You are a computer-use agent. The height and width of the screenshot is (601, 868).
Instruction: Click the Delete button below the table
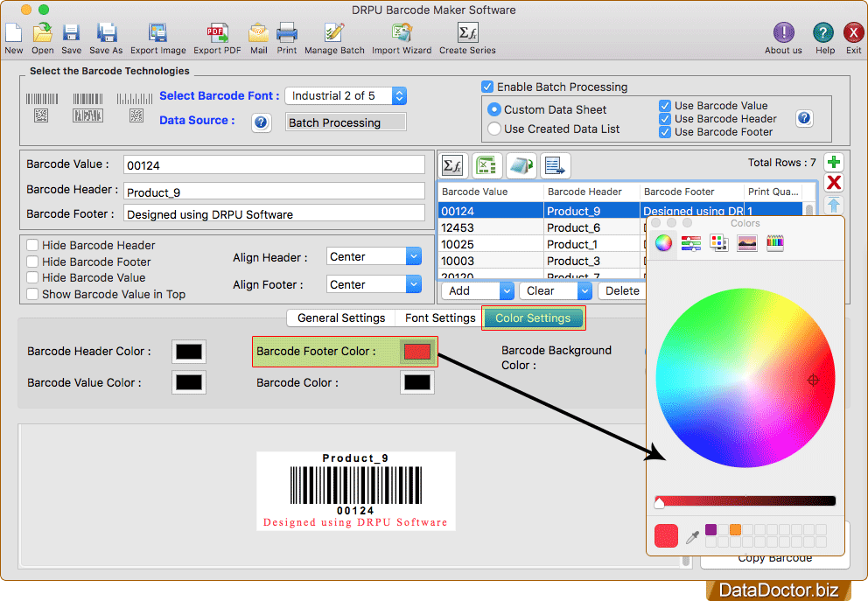pos(622,291)
